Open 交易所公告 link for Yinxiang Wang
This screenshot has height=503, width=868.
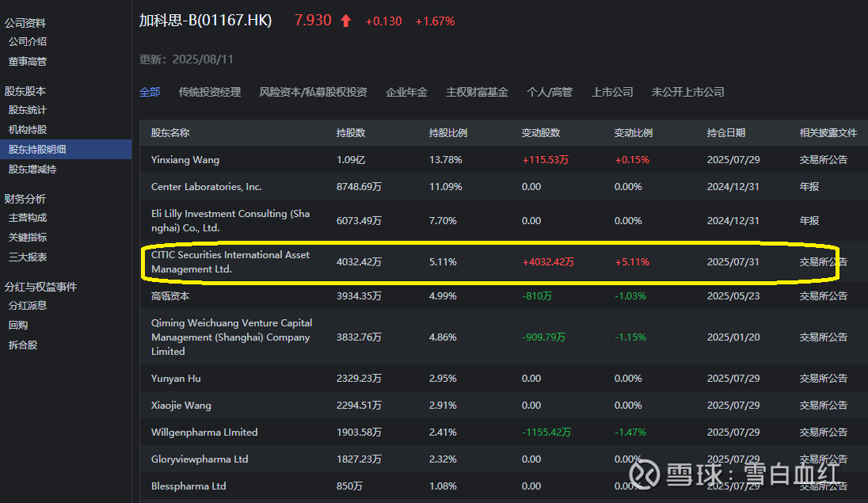tap(823, 159)
